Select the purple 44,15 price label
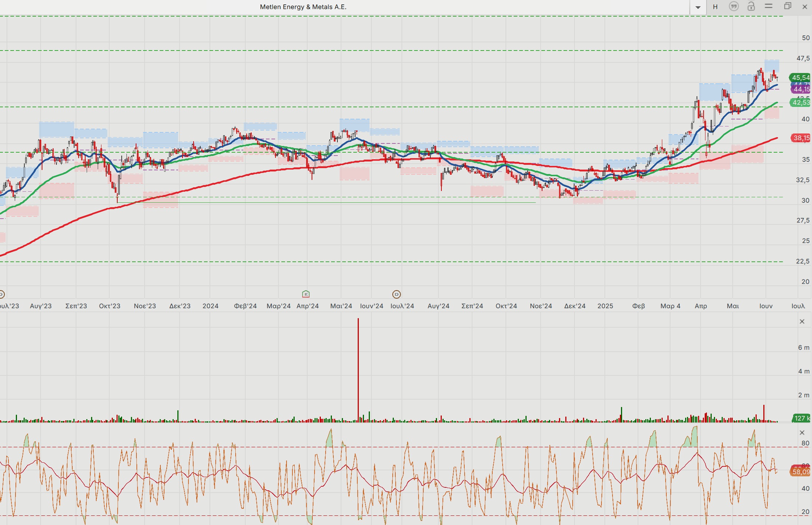The image size is (812, 525). pos(801,89)
